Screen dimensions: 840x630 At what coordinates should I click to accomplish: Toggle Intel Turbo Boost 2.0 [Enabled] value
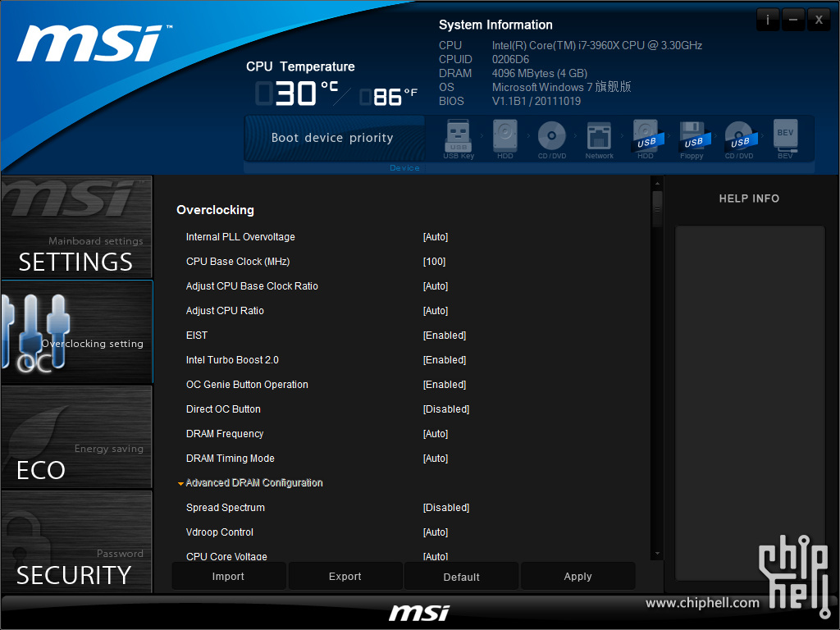[x=445, y=360]
